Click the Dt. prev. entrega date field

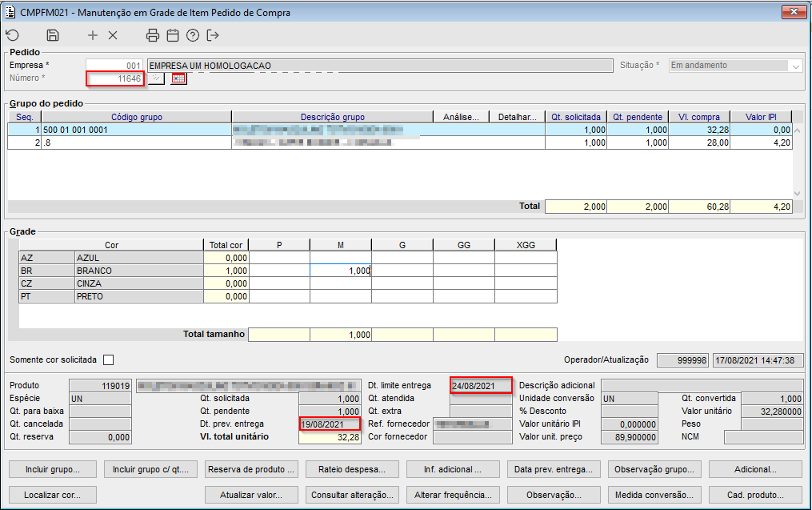point(330,424)
